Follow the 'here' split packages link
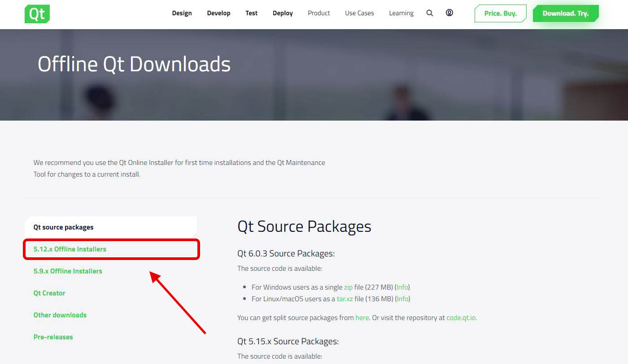 [362, 318]
